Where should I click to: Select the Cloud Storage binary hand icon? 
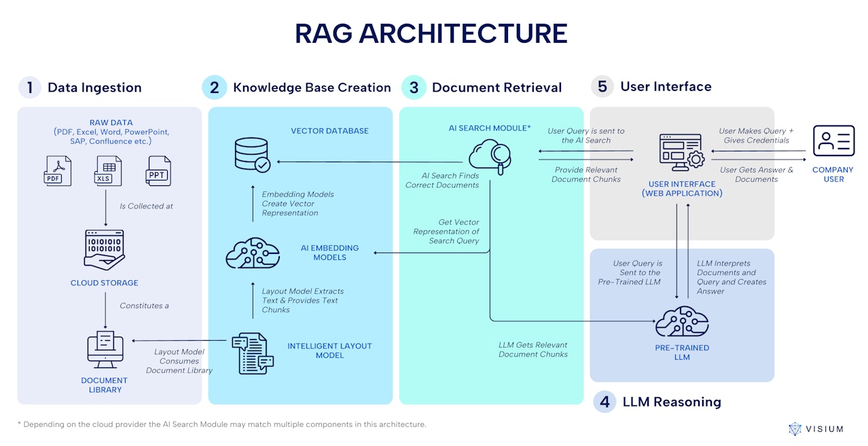[104, 251]
